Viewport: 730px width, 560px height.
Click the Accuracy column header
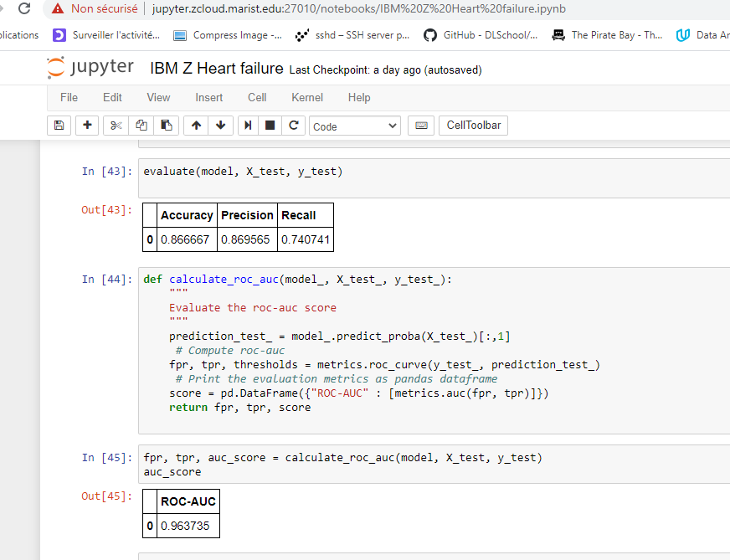[x=188, y=215]
